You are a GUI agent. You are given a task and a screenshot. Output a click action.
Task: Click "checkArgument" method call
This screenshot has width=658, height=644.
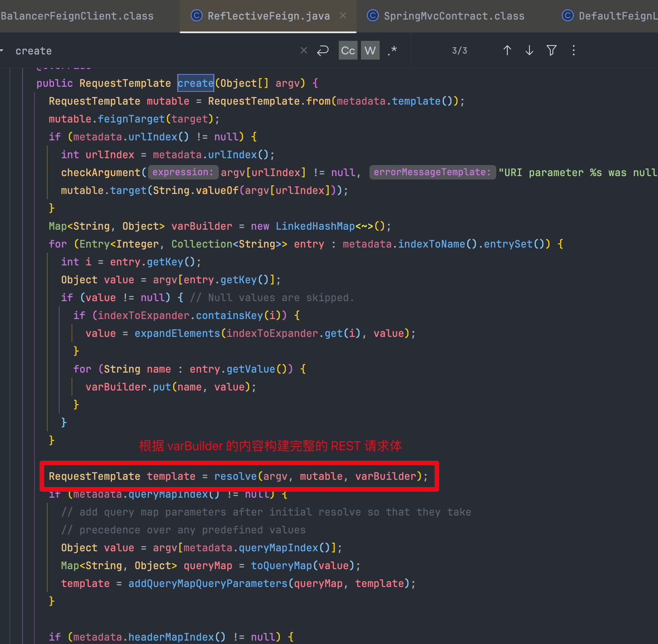(x=101, y=173)
